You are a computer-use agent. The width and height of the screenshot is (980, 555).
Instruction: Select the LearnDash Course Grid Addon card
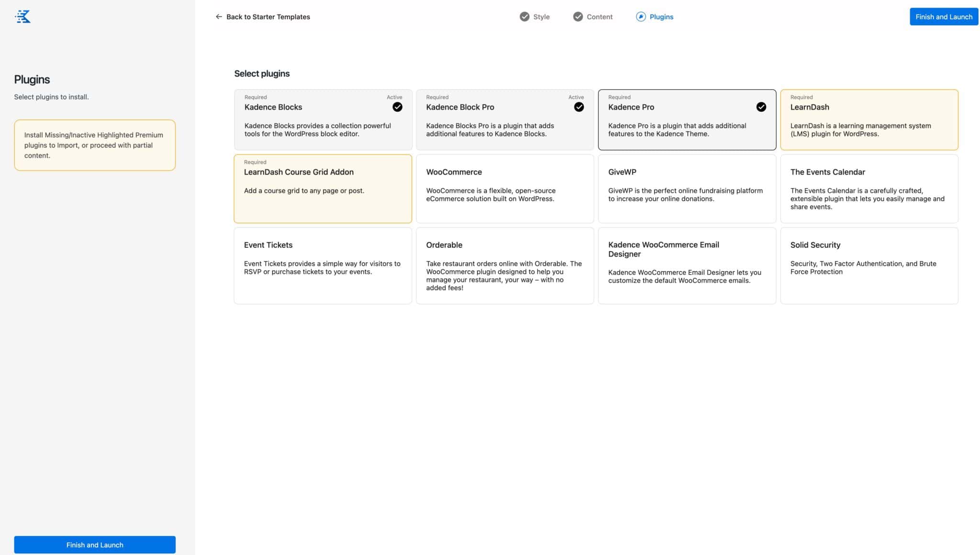[323, 188]
